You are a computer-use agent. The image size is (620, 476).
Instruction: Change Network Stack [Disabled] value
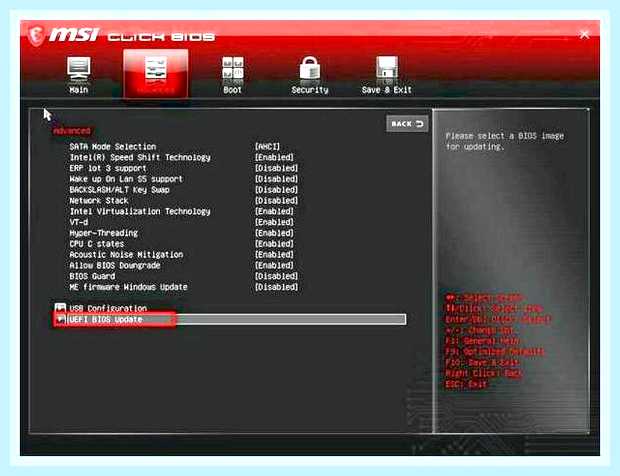coord(276,200)
